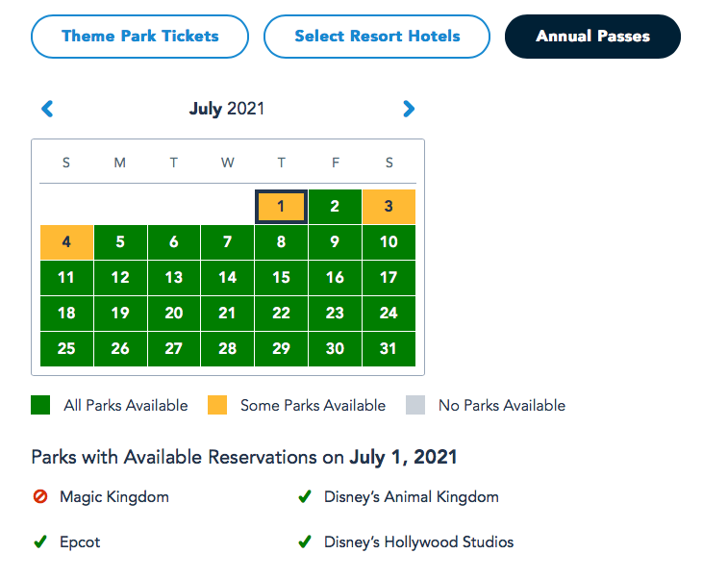
Task: Select July 1 on the calendar
Action: [x=281, y=207]
